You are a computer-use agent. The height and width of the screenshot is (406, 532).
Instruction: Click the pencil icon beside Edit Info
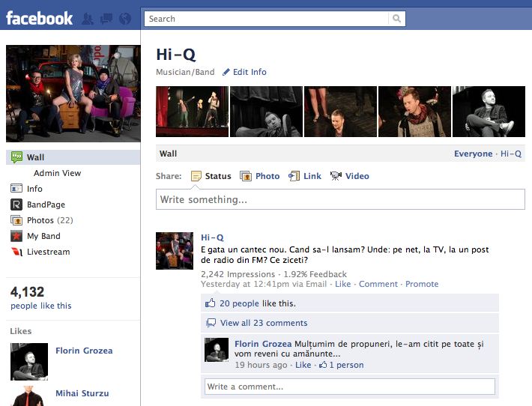(x=226, y=73)
